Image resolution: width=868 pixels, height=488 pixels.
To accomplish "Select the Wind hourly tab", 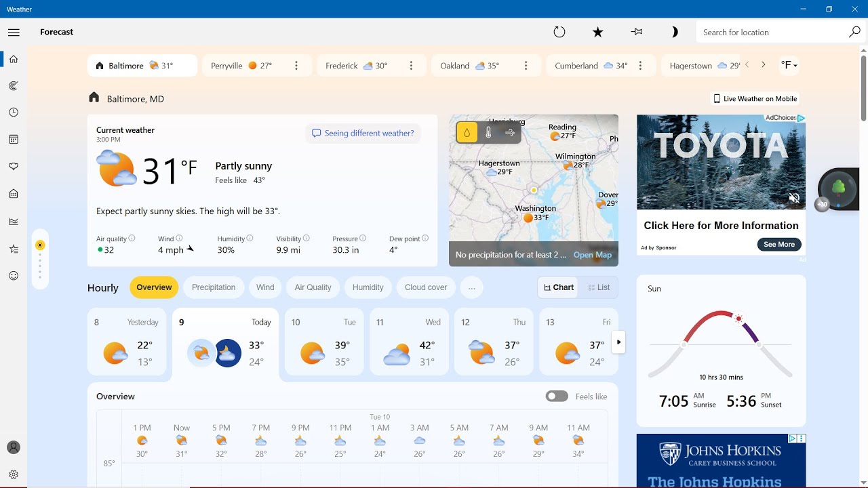I will pyautogui.click(x=265, y=287).
